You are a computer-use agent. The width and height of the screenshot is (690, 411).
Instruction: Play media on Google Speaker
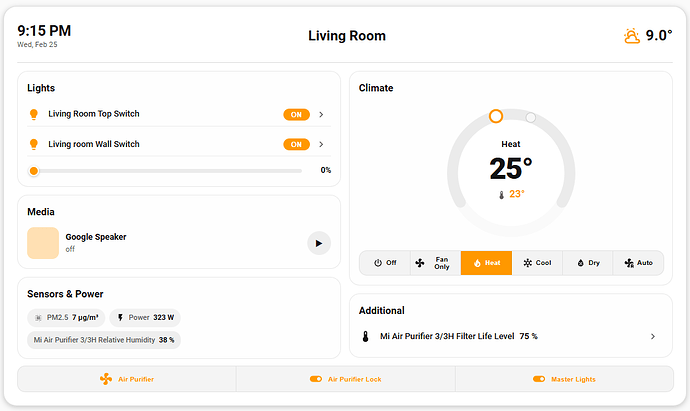tap(318, 242)
